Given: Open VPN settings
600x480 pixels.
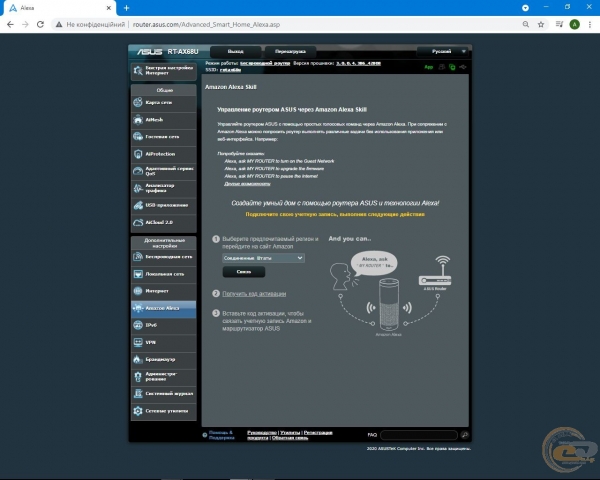Looking at the screenshot, I should pyautogui.click(x=164, y=342).
